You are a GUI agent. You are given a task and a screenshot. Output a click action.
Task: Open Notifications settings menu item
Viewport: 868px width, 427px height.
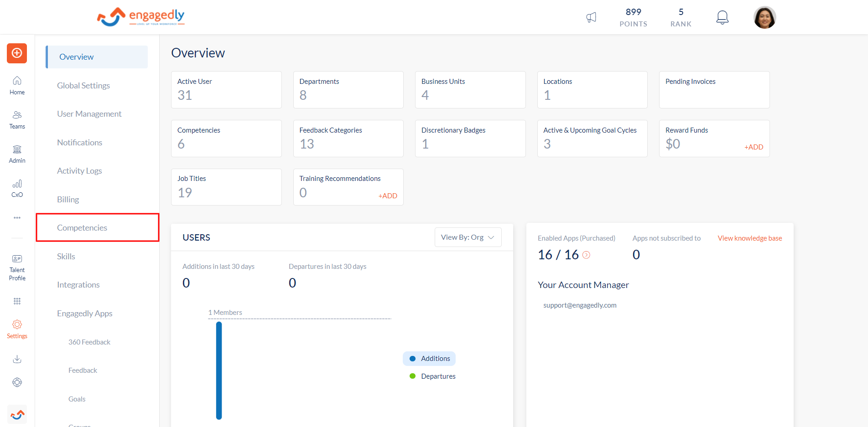pos(79,143)
